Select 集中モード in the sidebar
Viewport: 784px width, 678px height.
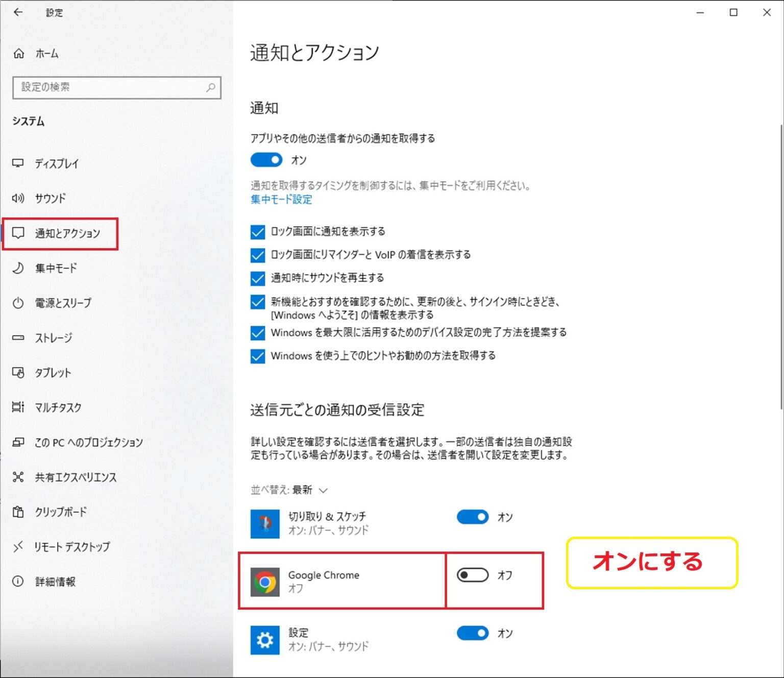(56, 268)
